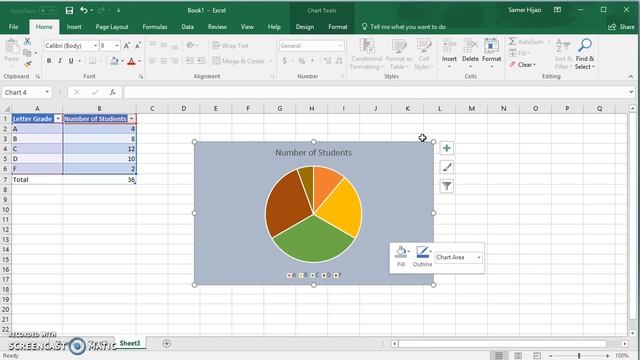
Task: Select the dark orange-brown pie slice
Action: pyautogui.click(x=287, y=204)
